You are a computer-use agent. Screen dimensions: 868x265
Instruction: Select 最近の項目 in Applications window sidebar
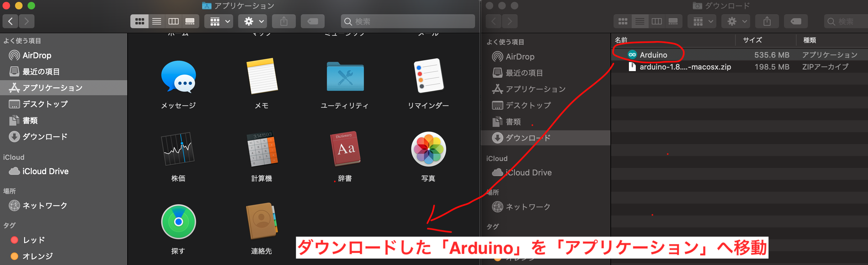(64, 71)
